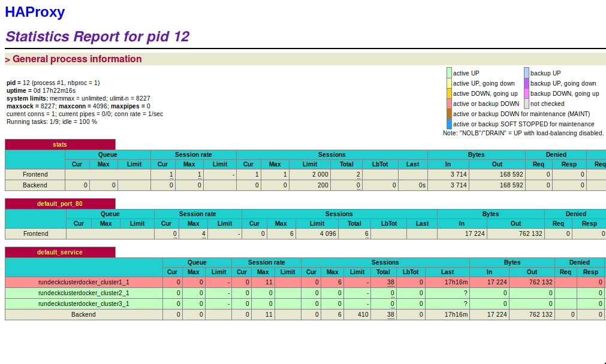Click the Statistics Report for pid 12 heading

pyautogui.click(x=97, y=37)
